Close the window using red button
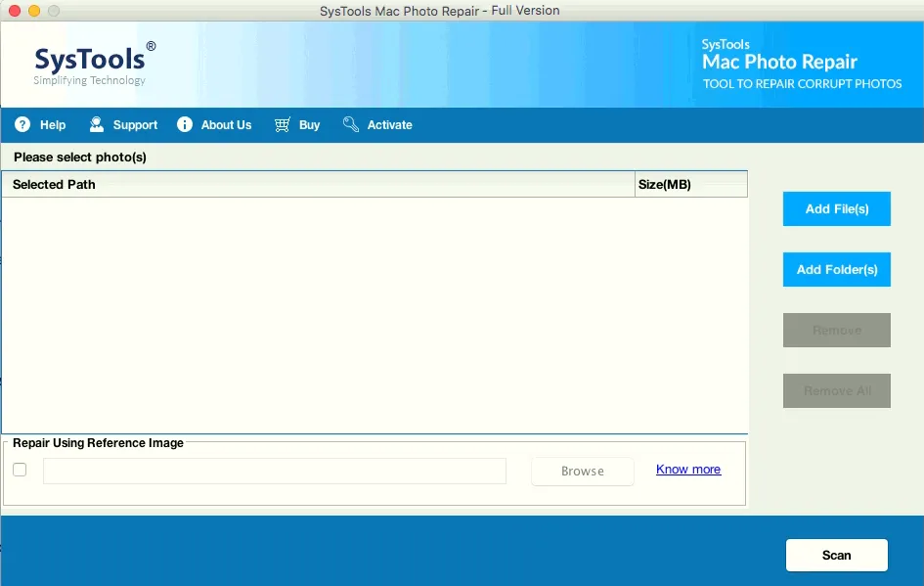The height and width of the screenshot is (586, 924). [15, 11]
